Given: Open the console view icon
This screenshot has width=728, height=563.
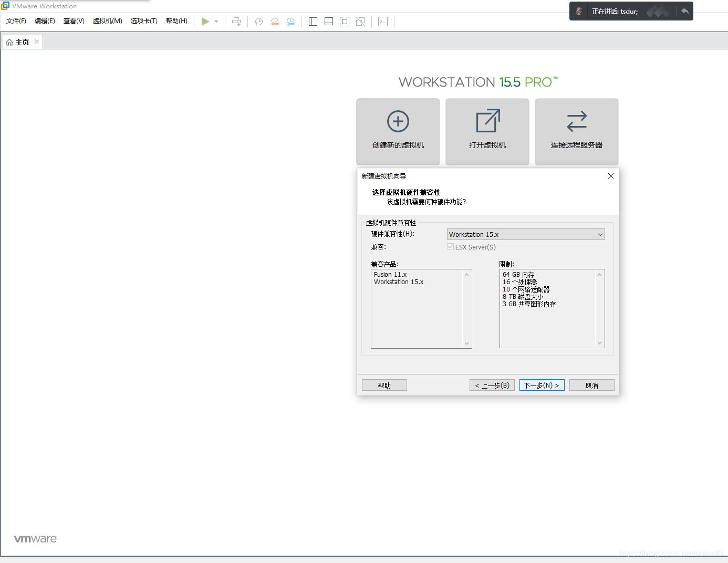Looking at the screenshot, I should 383,22.
